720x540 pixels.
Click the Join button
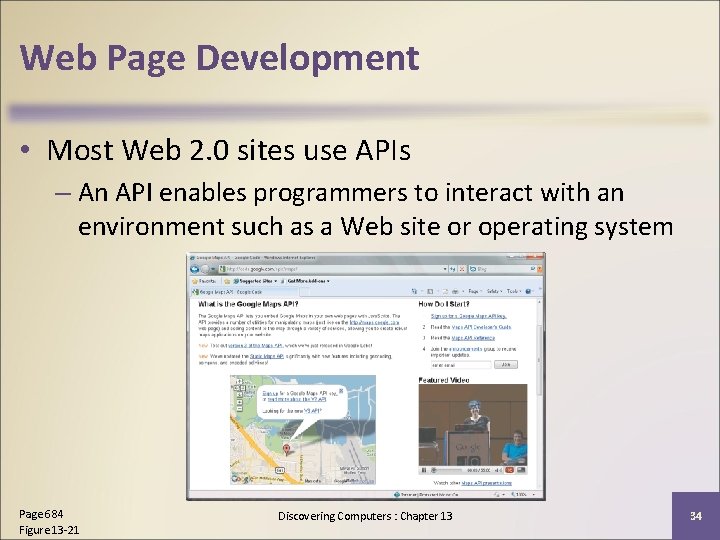point(506,365)
